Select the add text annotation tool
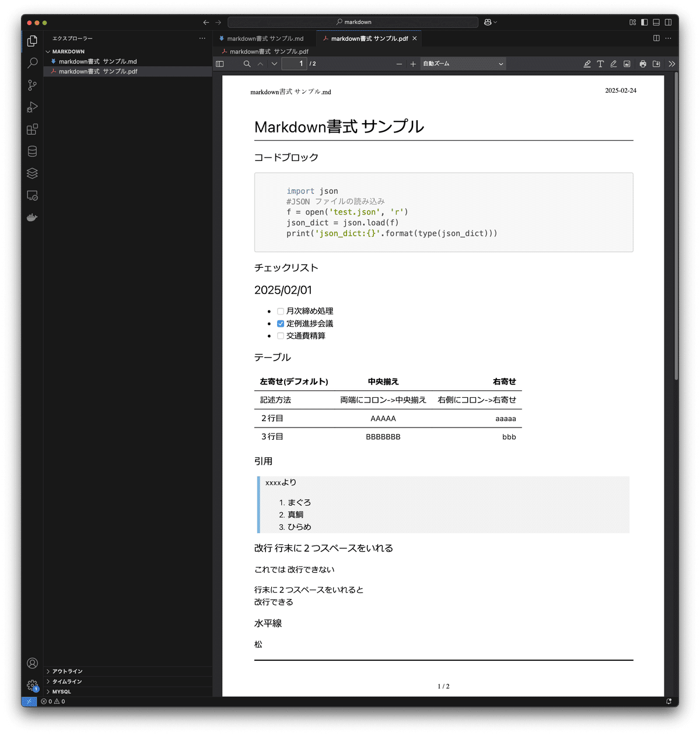Image resolution: width=700 pixels, height=735 pixels. click(x=600, y=64)
